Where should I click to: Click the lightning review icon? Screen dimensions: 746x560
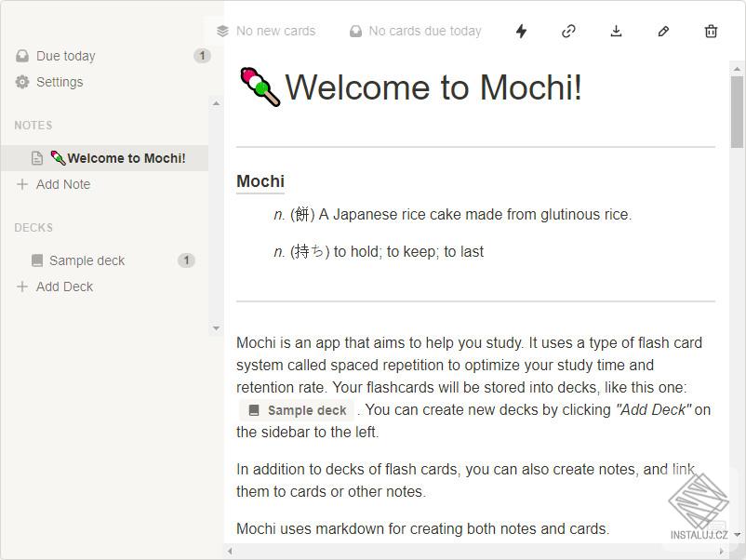521,31
